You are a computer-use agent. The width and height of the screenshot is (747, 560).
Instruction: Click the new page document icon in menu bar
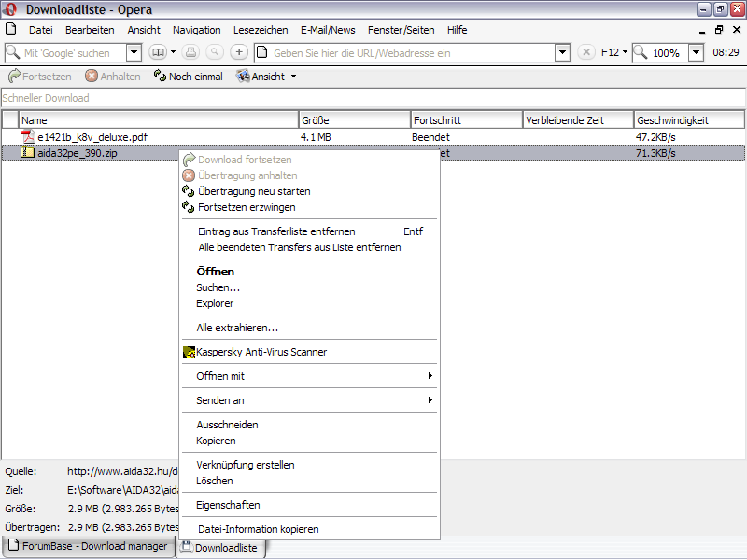click(x=10, y=29)
